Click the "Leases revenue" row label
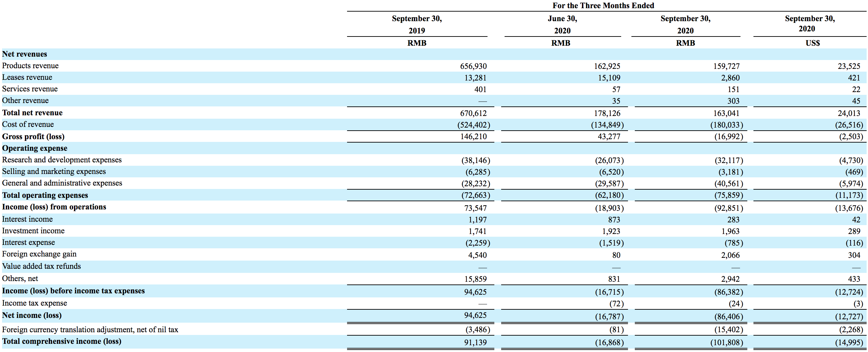 (x=27, y=77)
